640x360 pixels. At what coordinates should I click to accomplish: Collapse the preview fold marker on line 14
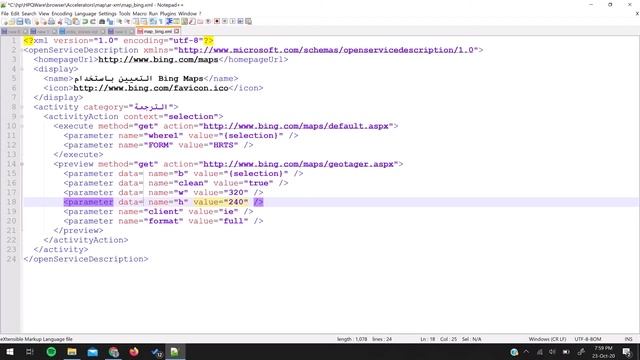(22, 164)
